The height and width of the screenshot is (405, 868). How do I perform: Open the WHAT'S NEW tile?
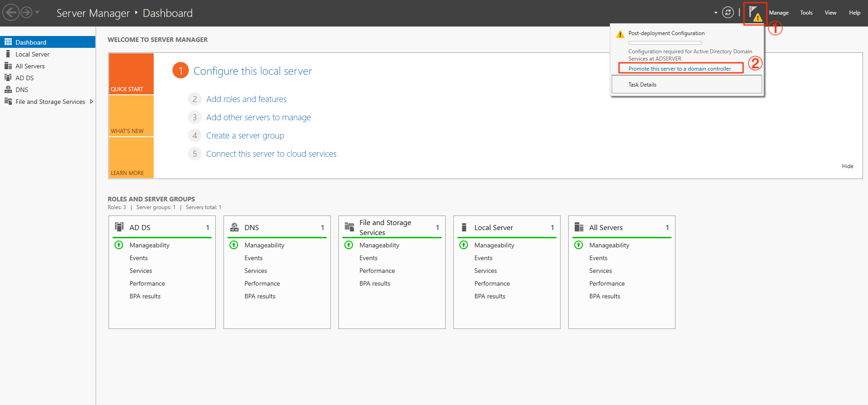131,116
